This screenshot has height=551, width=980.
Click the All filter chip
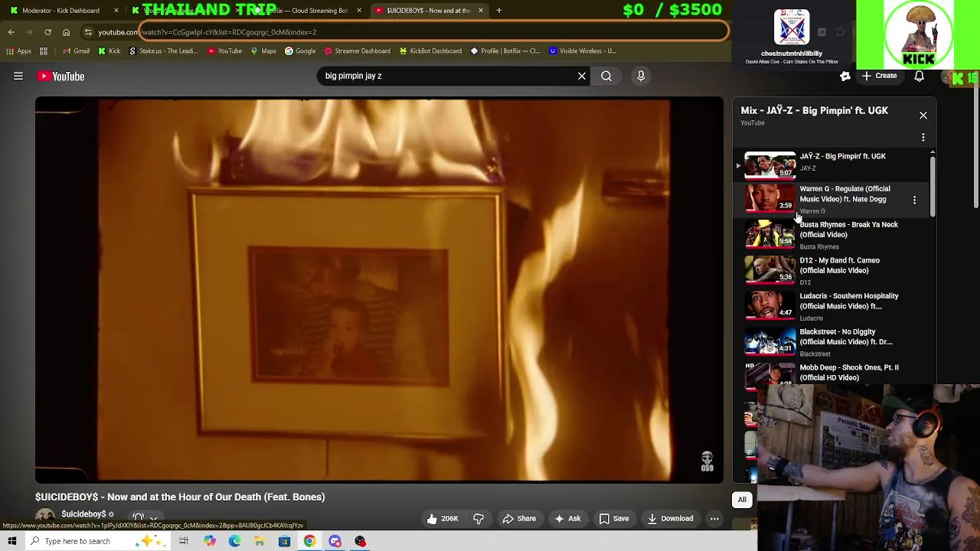[x=742, y=500]
